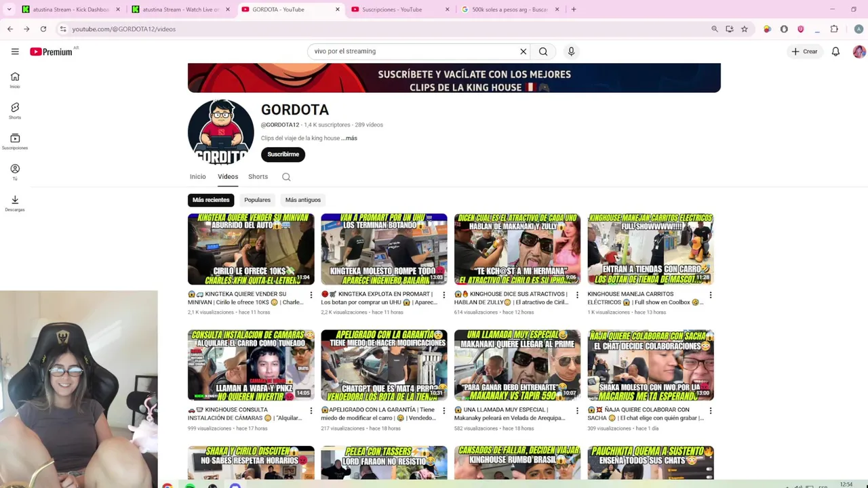Open options for ÑAJA QUIERE COLABORAR video
Screen dimensions: 868x488
click(x=711, y=411)
